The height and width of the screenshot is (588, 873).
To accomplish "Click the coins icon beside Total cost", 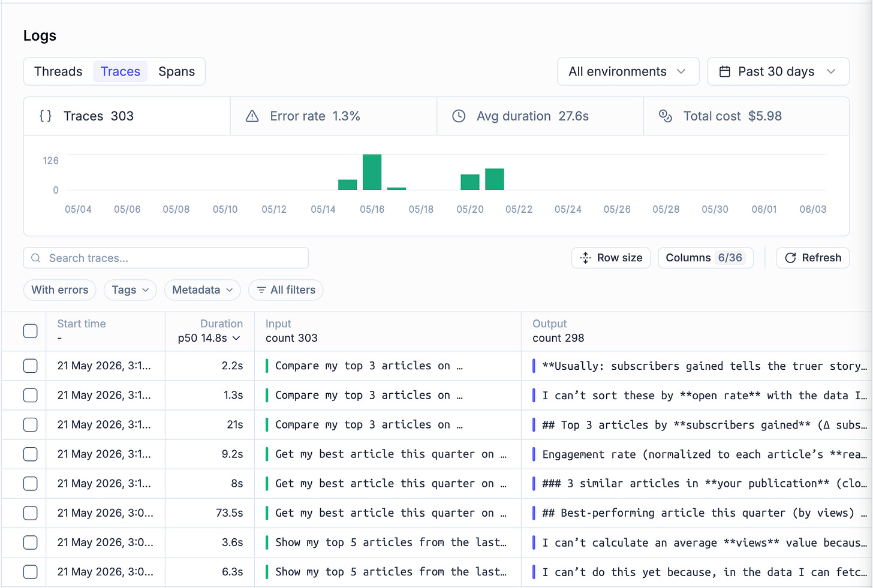I will 666,116.
